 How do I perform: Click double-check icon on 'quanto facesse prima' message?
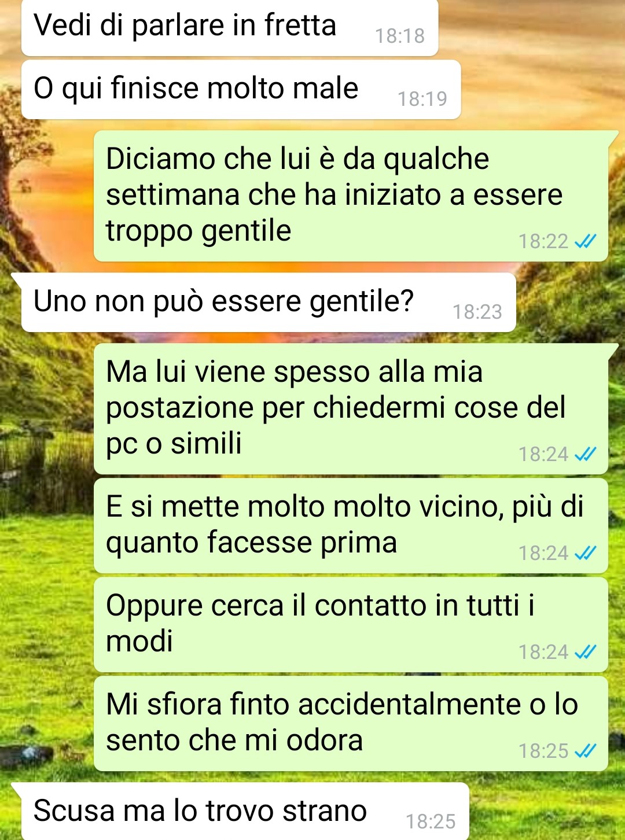[585, 553]
